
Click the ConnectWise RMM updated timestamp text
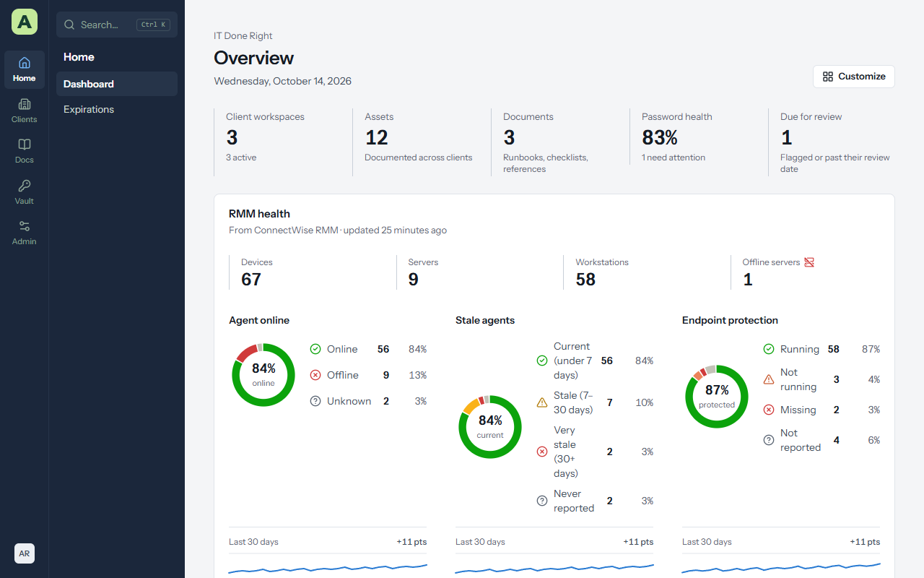point(338,230)
